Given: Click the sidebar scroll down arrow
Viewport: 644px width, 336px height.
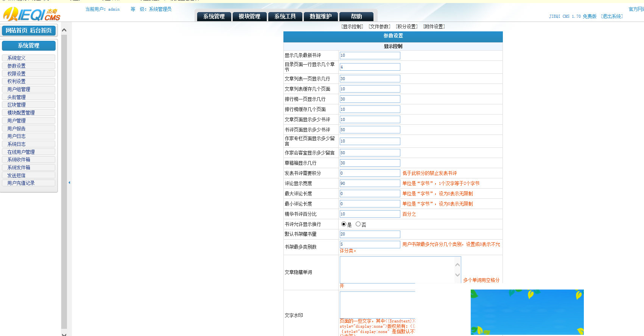Looking at the screenshot, I should pyautogui.click(x=64, y=334).
